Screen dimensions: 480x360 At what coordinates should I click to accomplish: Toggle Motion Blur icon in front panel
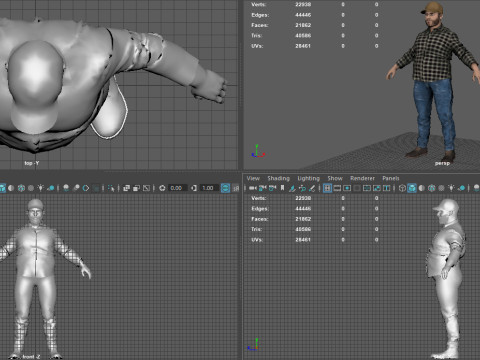(x=76, y=188)
